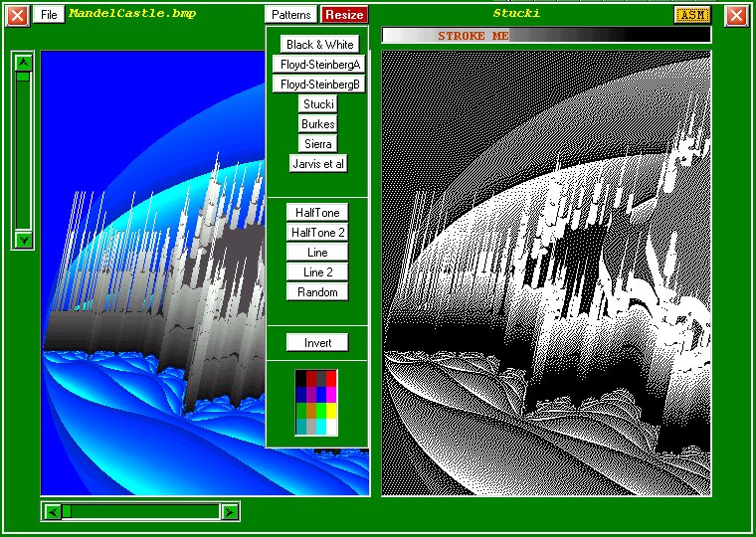
Task: Open the Patterns menu
Action: [x=291, y=15]
